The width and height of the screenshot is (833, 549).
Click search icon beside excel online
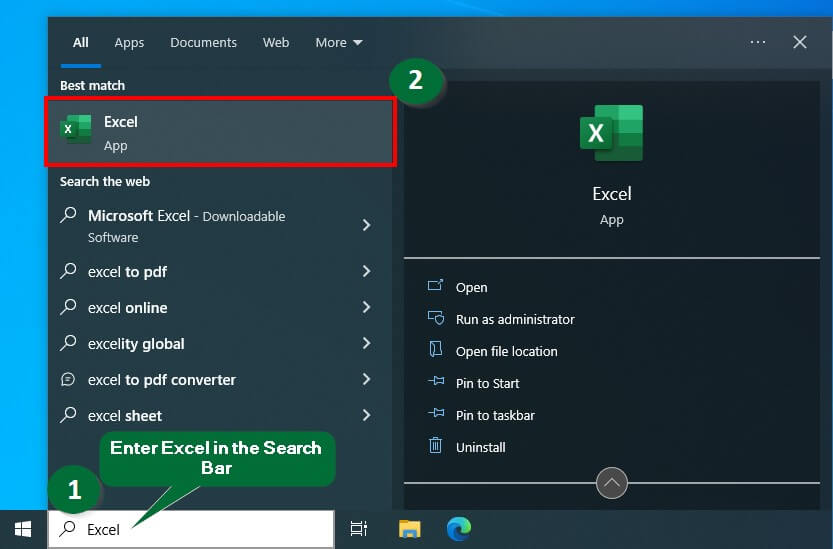(x=68, y=307)
